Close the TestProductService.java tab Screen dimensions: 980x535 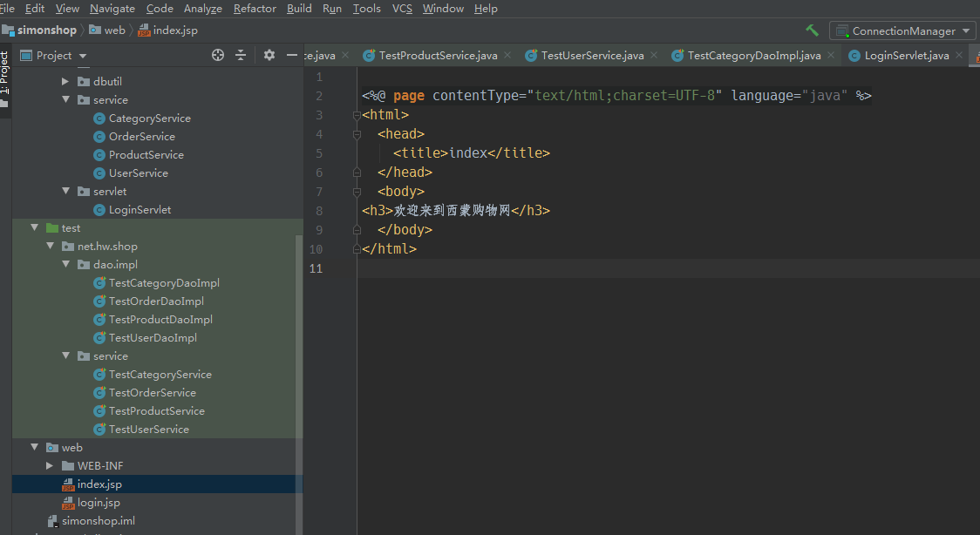pos(507,55)
